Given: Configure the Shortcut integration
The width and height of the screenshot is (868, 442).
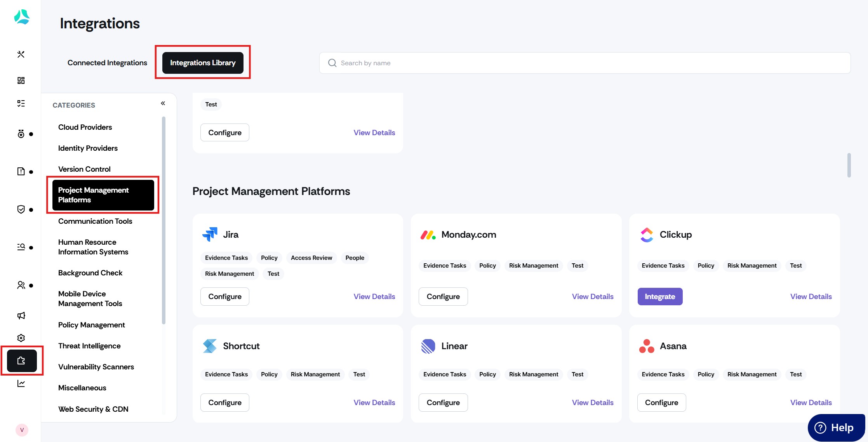Looking at the screenshot, I should click(225, 402).
